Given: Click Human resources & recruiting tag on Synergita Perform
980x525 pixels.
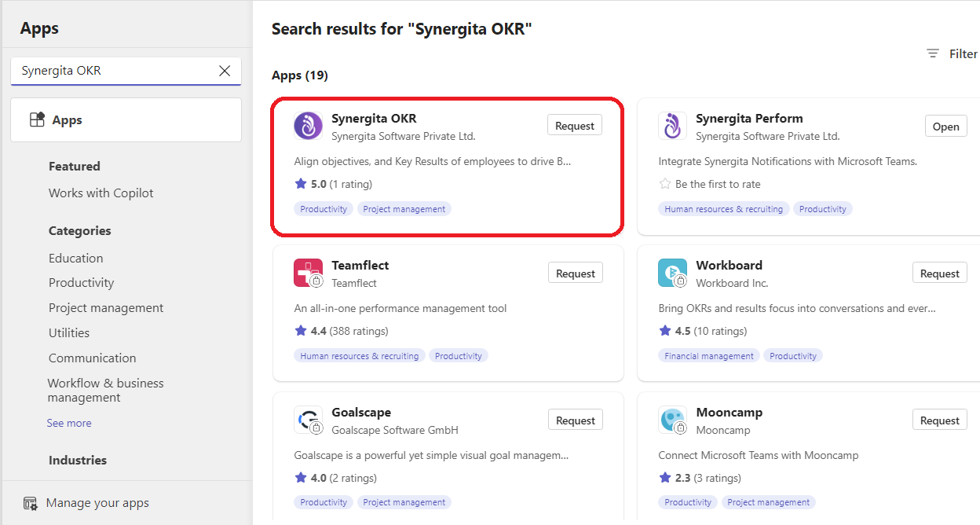Looking at the screenshot, I should [x=724, y=209].
